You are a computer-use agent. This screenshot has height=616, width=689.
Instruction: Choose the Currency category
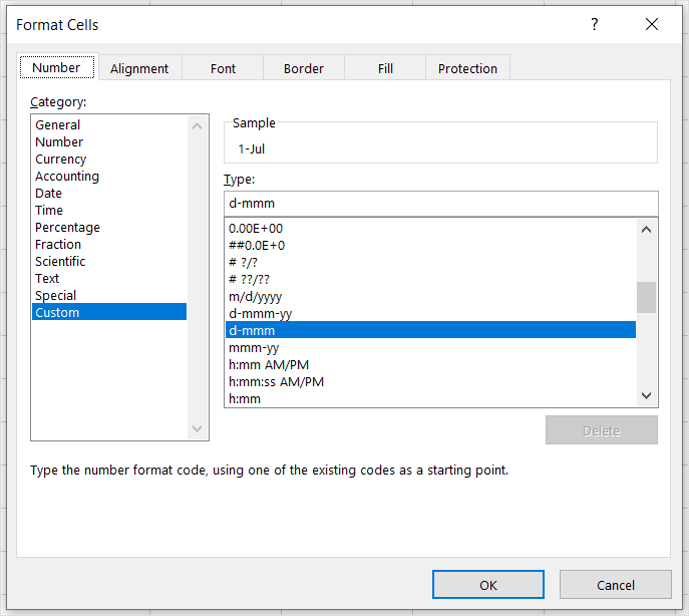[x=61, y=159]
